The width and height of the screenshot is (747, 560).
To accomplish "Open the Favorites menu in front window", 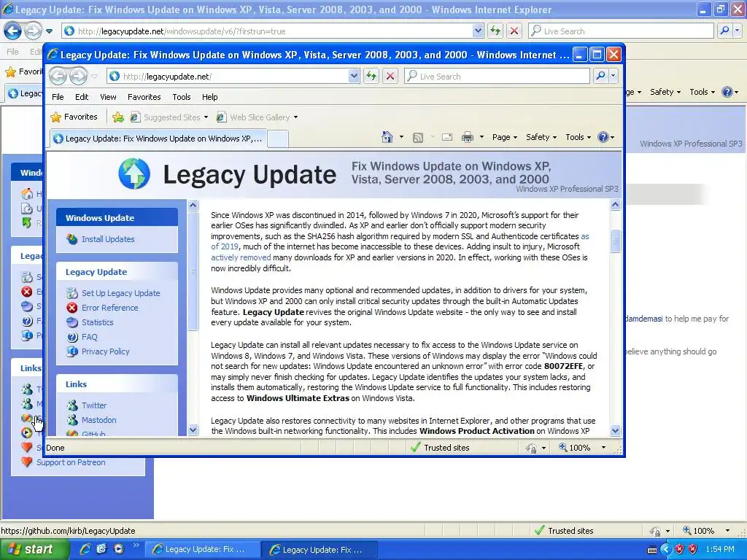I will 144,97.
